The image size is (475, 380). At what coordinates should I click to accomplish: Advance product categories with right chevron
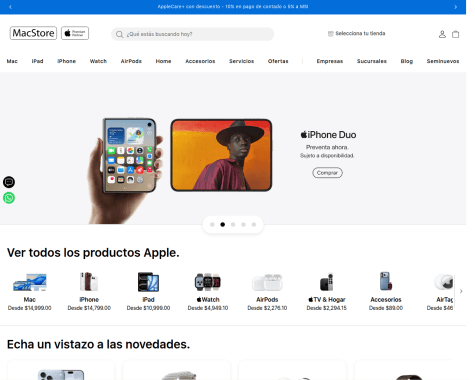pyautogui.click(x=461, y=291)
